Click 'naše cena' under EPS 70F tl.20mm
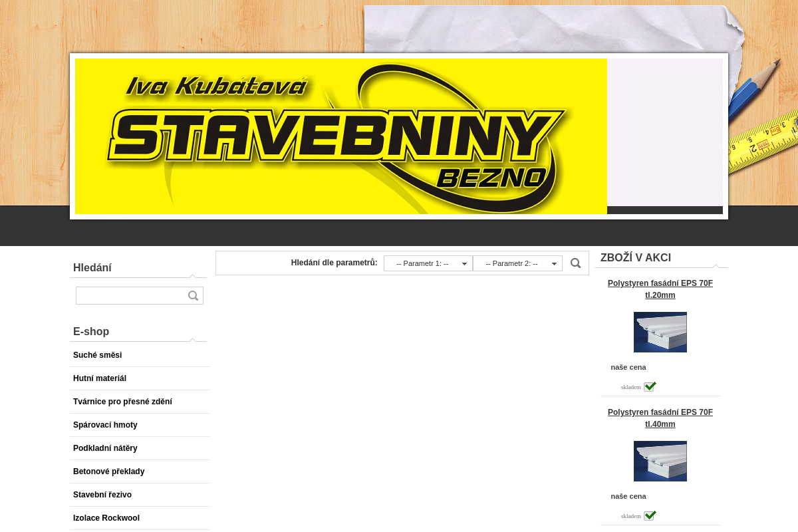 click(628, 367)
